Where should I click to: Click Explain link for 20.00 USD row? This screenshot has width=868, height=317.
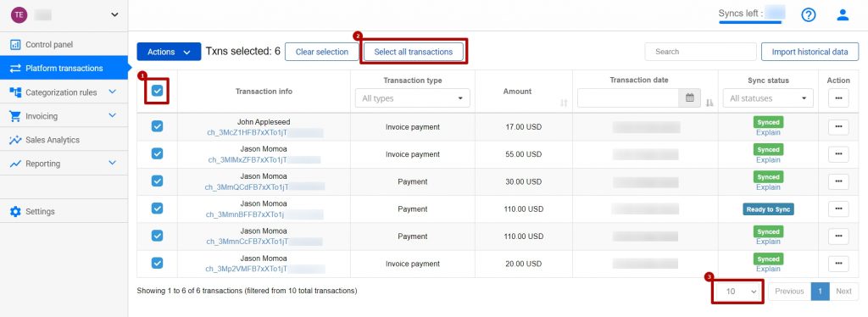(x=768, y=269)
